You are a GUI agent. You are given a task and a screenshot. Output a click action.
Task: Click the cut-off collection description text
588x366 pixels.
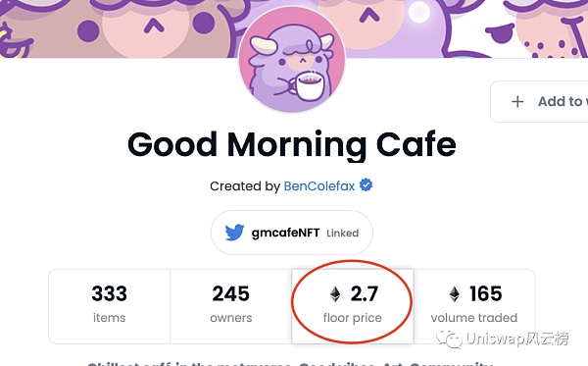coord(291,363)
